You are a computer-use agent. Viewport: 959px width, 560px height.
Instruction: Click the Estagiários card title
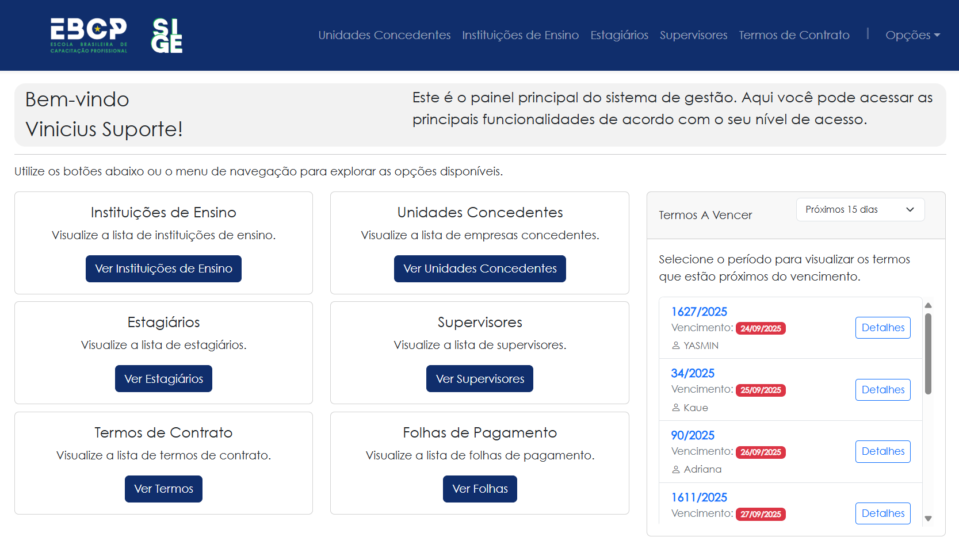pos(163,322)
